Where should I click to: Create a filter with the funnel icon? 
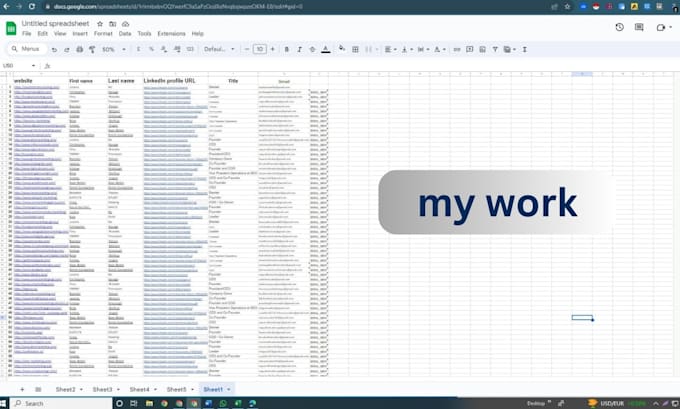point(495,49)
